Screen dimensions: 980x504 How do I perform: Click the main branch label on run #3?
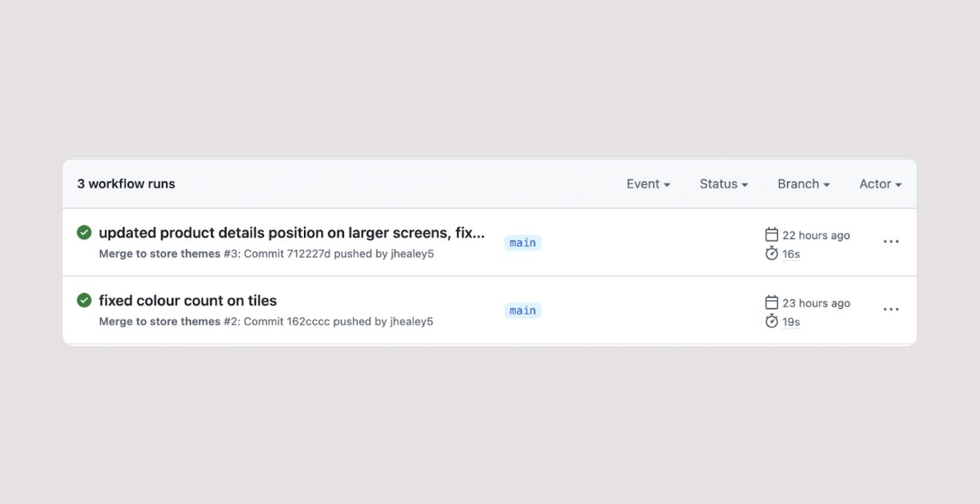point(523,242)
